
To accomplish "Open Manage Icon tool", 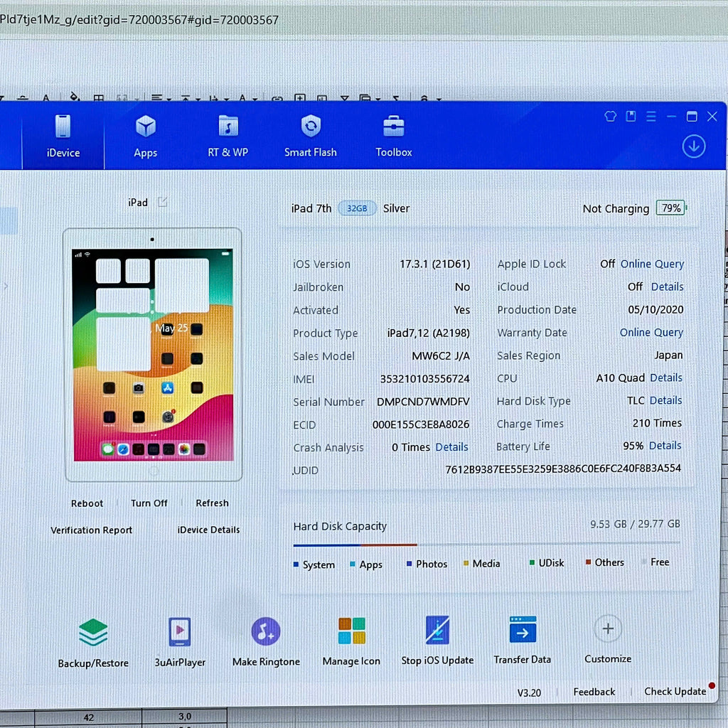I will tap(351, 631).
